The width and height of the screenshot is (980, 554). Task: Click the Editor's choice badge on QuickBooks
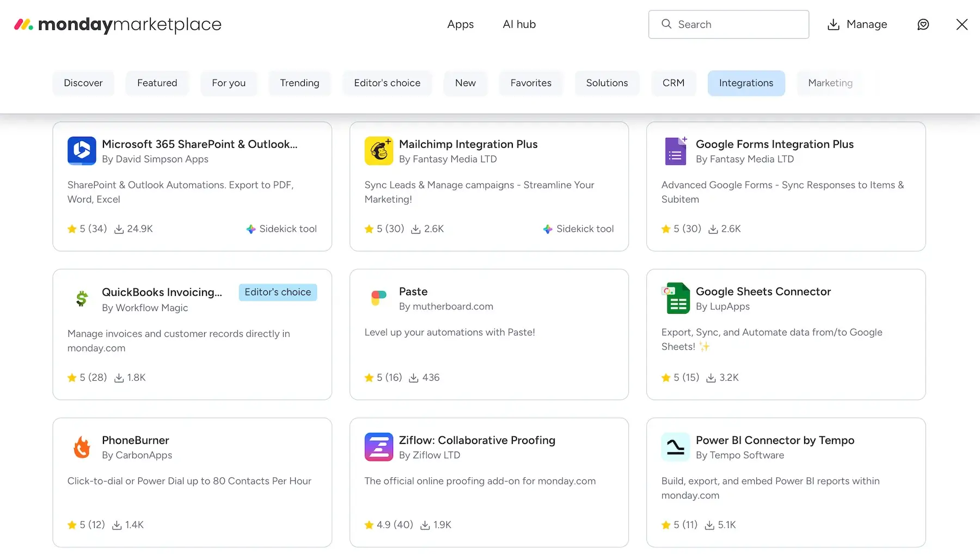(278, 292)
